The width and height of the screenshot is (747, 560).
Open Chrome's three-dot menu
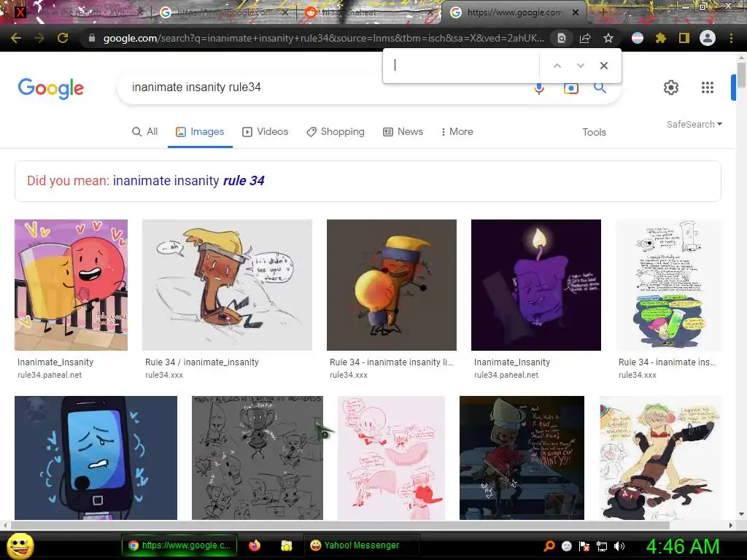[x=731, y=38]
